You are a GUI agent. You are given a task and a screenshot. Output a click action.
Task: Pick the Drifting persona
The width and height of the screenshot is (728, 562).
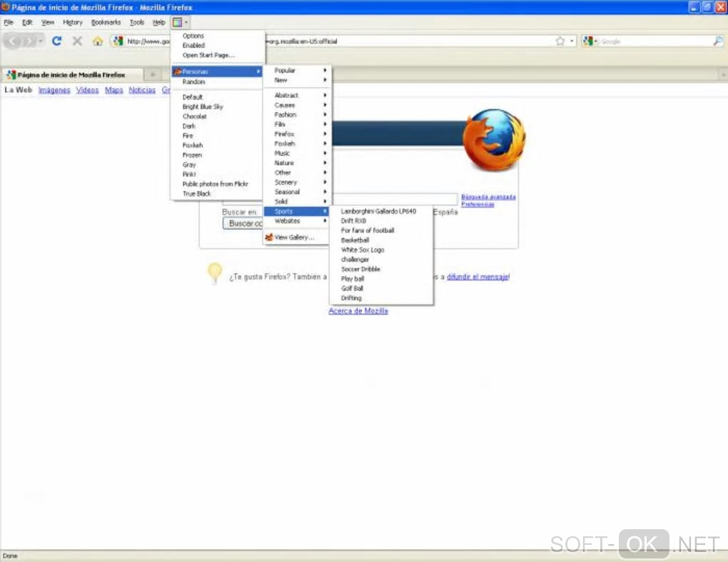(x=381, y=298)
